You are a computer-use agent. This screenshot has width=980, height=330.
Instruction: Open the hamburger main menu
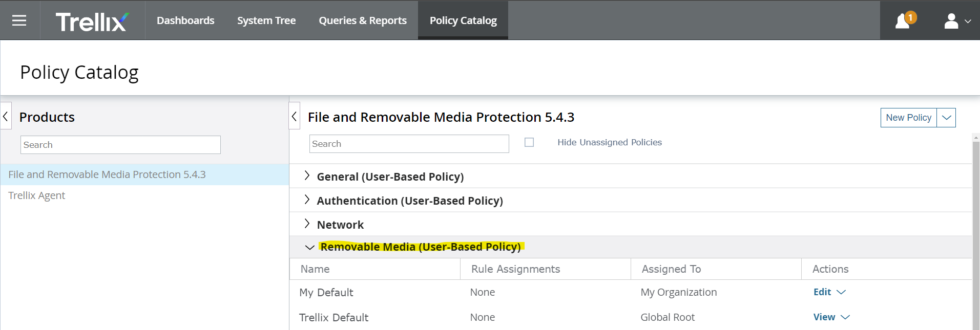click(19, 20)
